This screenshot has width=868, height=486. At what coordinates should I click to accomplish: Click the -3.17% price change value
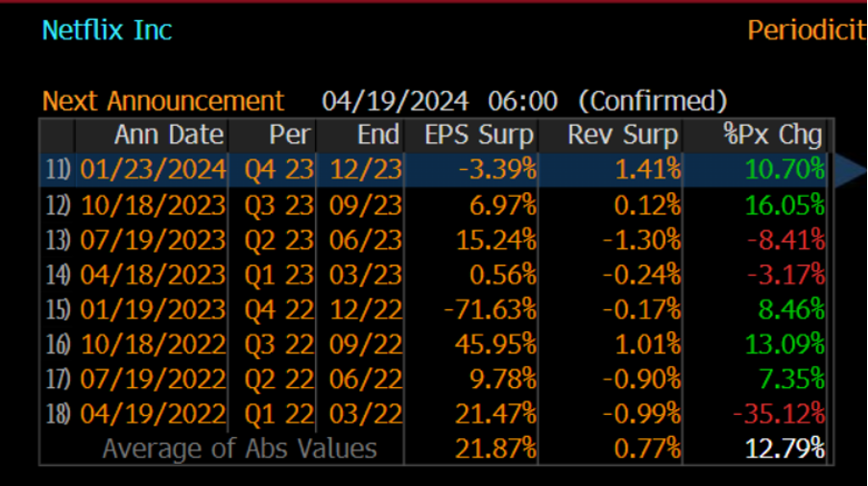click(x=786, y=275)
